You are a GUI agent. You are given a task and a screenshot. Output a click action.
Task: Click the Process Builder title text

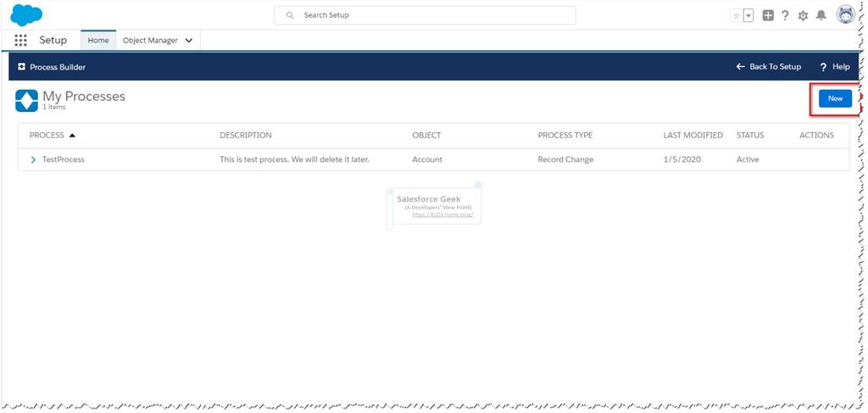pyautogui.click(x=58, y=67)
